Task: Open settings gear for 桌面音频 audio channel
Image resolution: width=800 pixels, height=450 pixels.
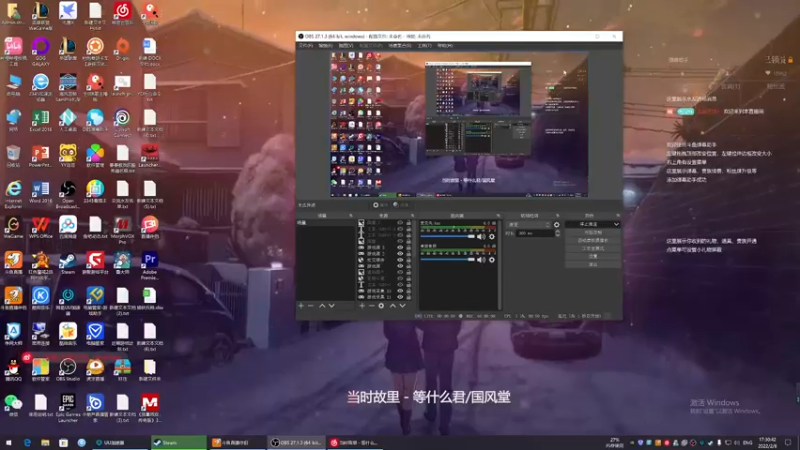Action: tap(492, 260)
